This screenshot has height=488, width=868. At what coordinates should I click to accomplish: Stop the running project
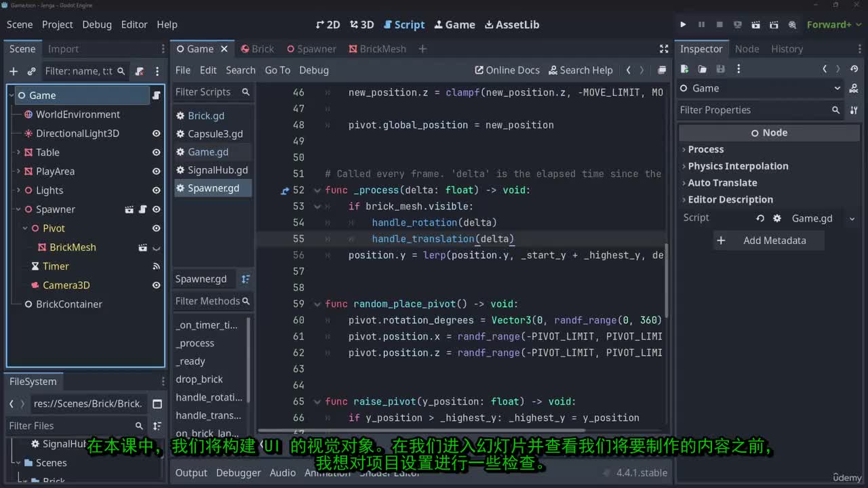tap(719, 24)
